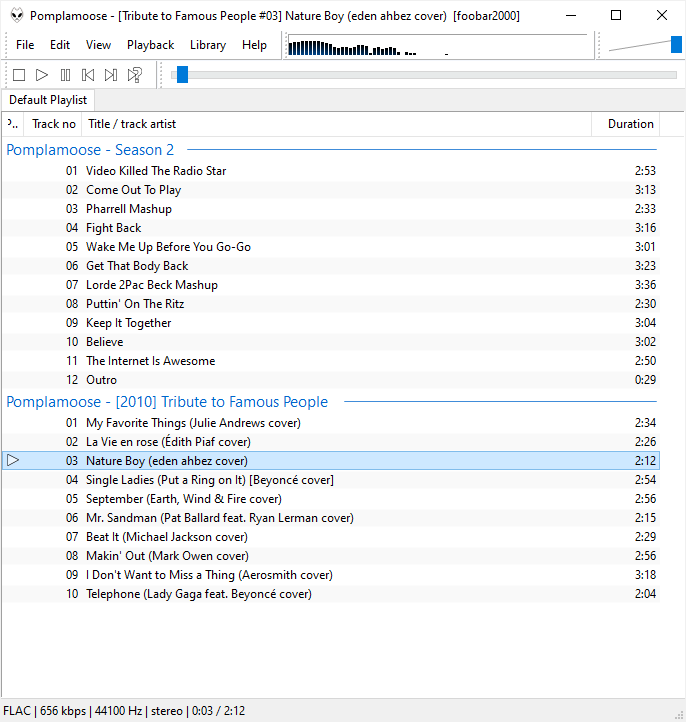Select I Don't Want to Miss a Thing
This screenshot has width=686, height=722.
point(331,575)
